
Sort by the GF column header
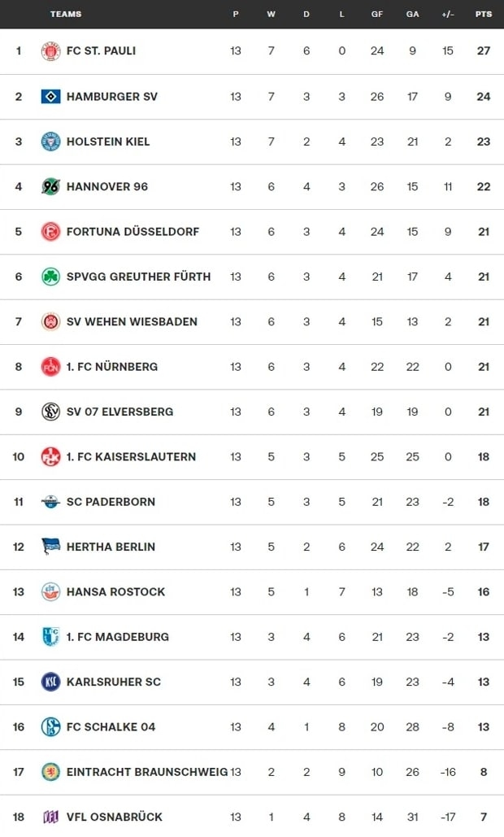[x=377, y=14]
